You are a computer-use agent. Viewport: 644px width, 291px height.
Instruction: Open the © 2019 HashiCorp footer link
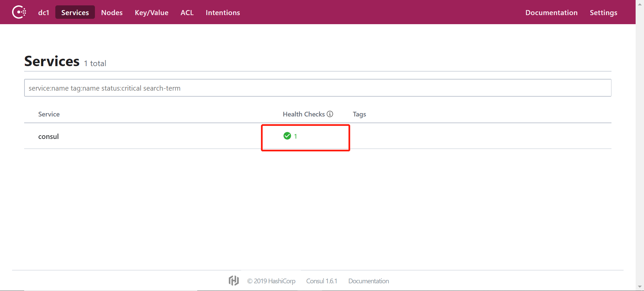coord(271,281)
